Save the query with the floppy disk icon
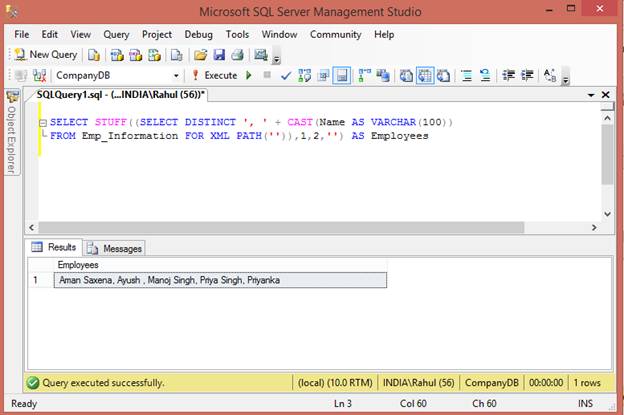This screenshot has height=415, width=624. 219,55
